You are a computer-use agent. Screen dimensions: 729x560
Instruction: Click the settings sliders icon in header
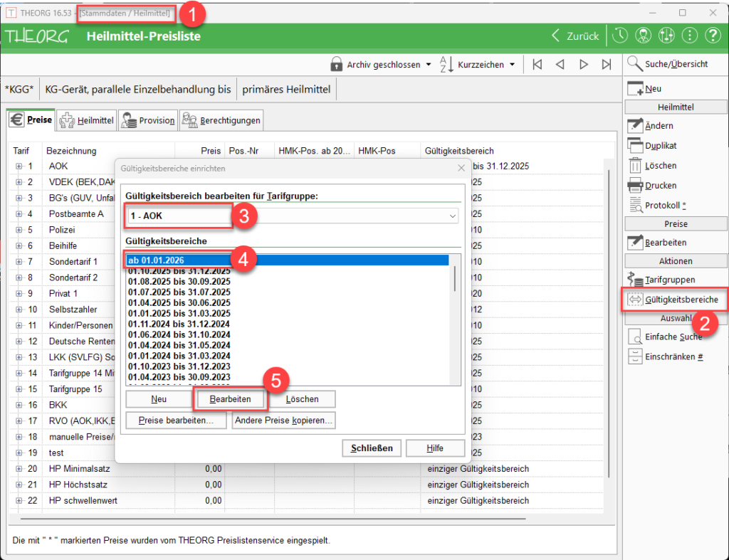(x=667, y=36)
